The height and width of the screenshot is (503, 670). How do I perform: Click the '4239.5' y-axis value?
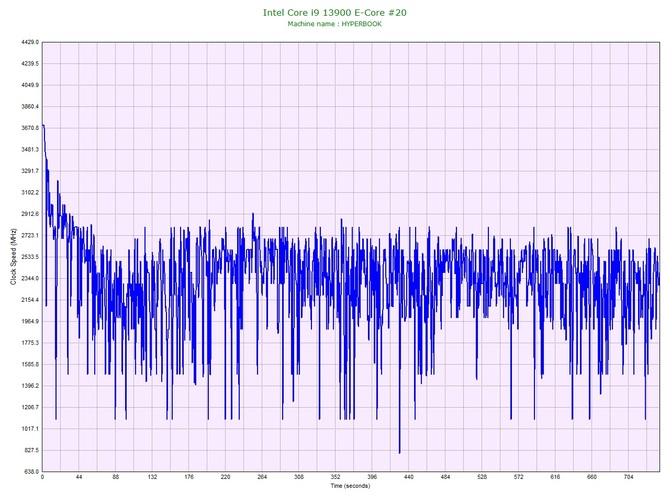click(x=30, y=64)
